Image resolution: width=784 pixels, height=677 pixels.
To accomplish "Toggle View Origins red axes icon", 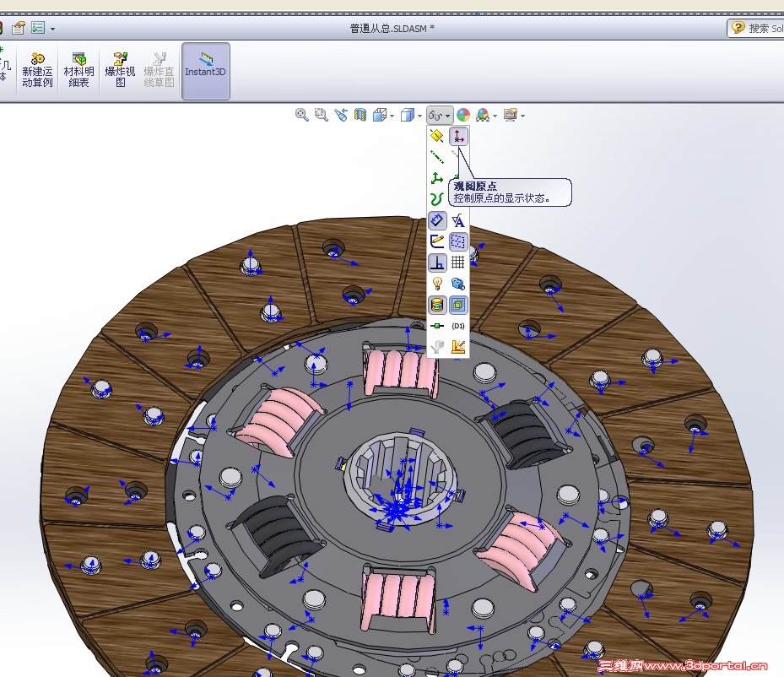I will (x=458, y=136).
